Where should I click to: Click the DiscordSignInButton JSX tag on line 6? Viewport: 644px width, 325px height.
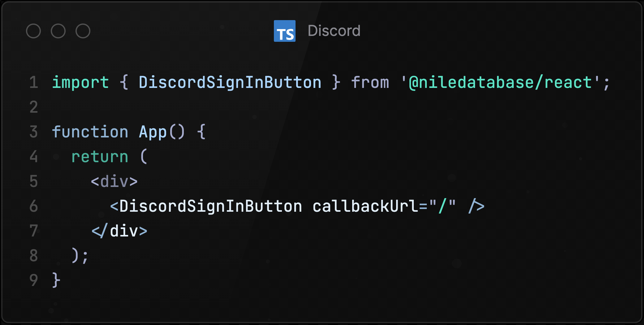tap(210, 206)
